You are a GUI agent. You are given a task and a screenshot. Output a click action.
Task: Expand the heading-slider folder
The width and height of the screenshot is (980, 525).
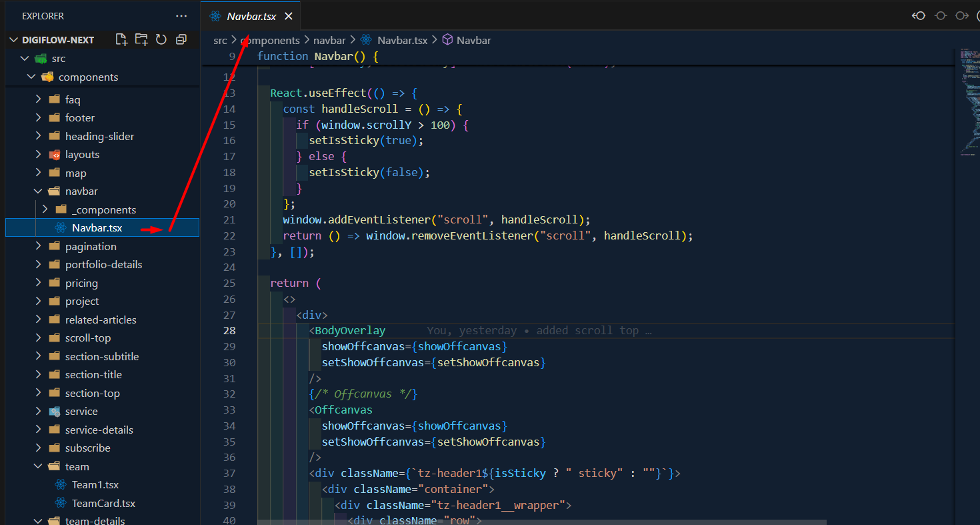(38, 136)
